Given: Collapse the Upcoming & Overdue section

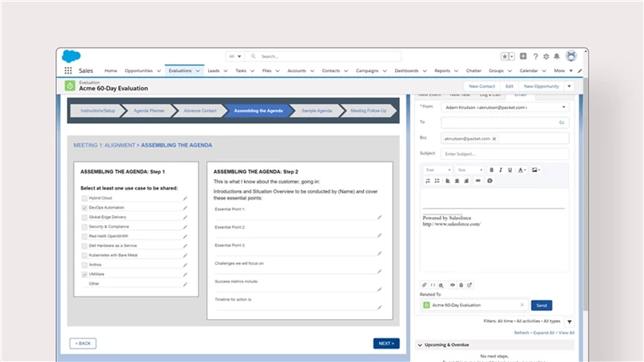Looking at the screenshot, I should (421, 344).
